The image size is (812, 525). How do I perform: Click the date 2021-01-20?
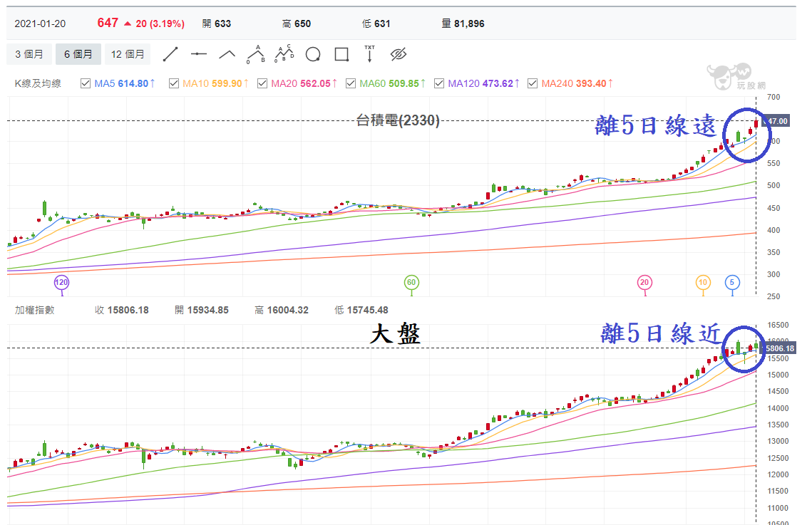40,24
